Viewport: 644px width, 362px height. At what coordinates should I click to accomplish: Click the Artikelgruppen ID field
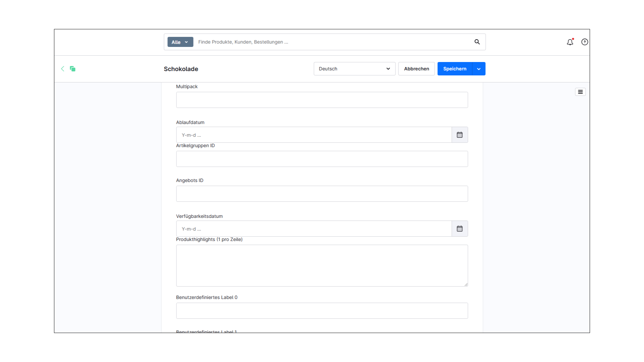(322, 159)
